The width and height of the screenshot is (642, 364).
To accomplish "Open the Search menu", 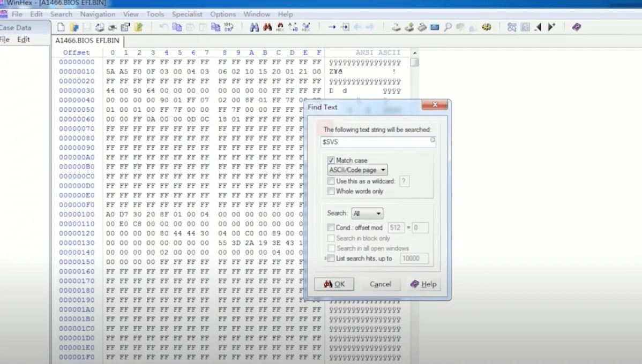I will tap(61, 14).
